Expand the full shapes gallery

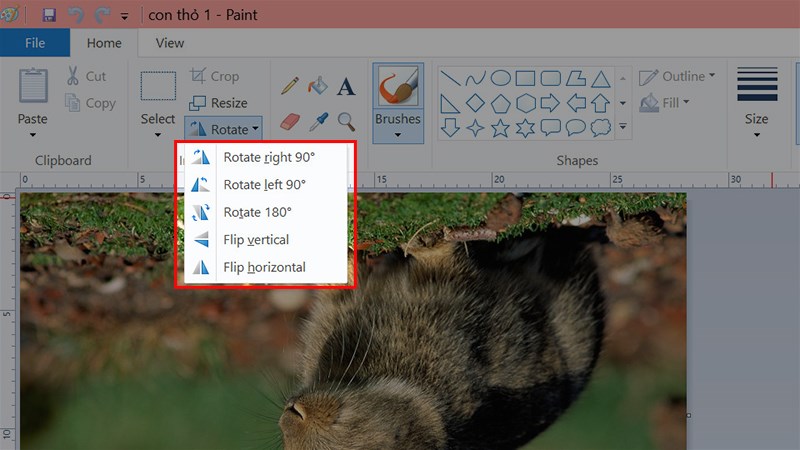pos(623,126)
